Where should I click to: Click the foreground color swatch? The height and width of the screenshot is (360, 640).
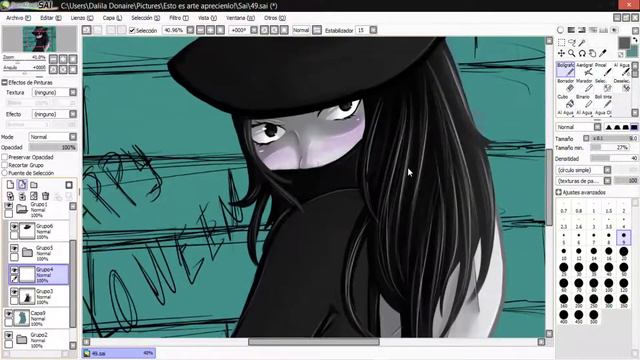pyautogui.click(x=624, y=42)
